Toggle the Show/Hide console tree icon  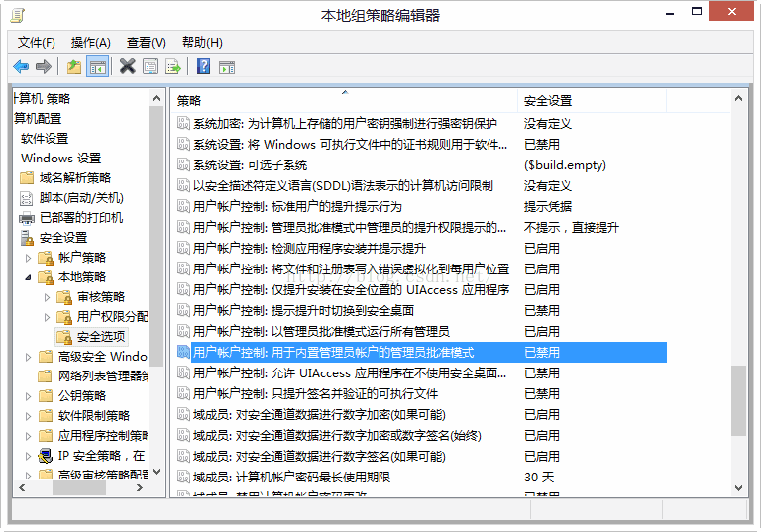point(97,66)
